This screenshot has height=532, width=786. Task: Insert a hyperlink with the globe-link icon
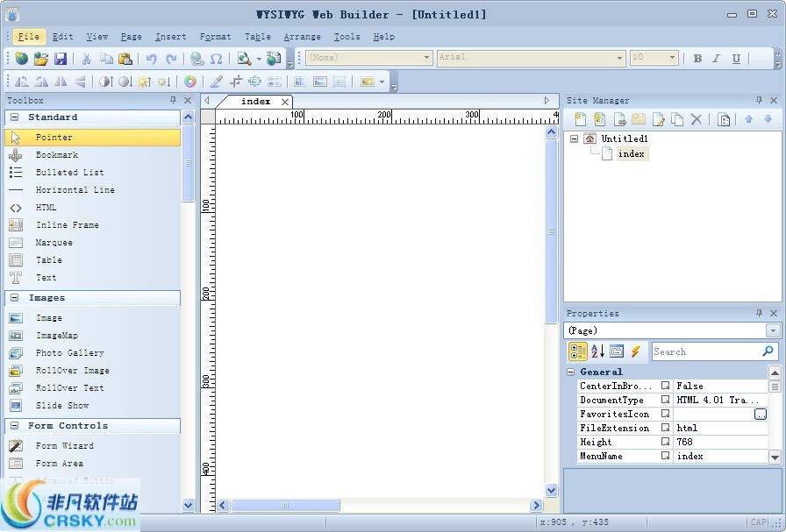coord(197,59)
